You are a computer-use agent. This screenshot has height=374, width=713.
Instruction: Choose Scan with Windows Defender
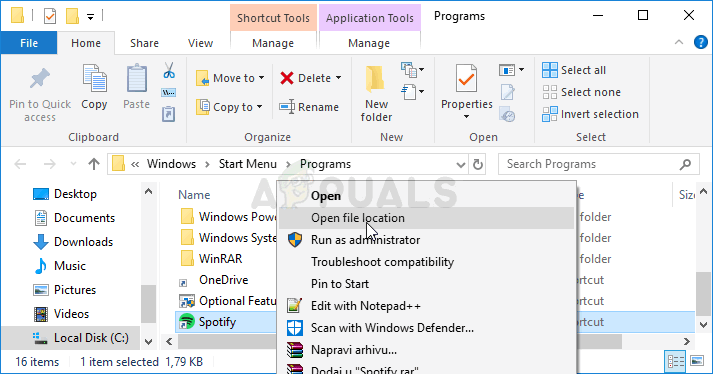tap(426, 328)
